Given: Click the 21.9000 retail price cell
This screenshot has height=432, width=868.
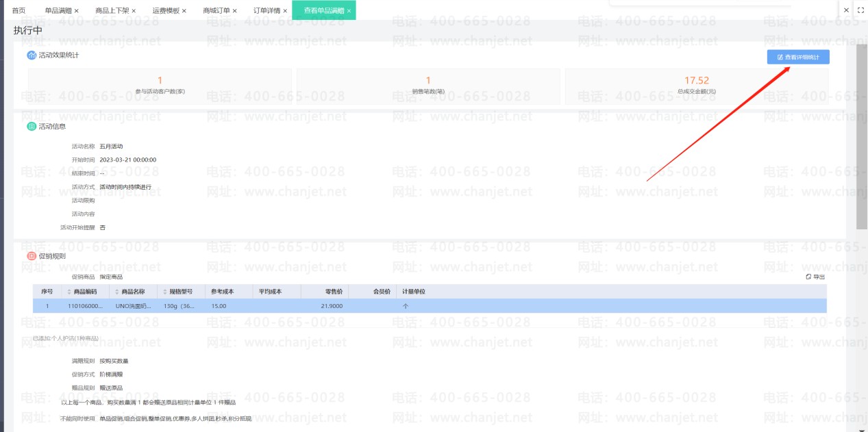Looking at the screenshot, I should click(x=324, y=306).
